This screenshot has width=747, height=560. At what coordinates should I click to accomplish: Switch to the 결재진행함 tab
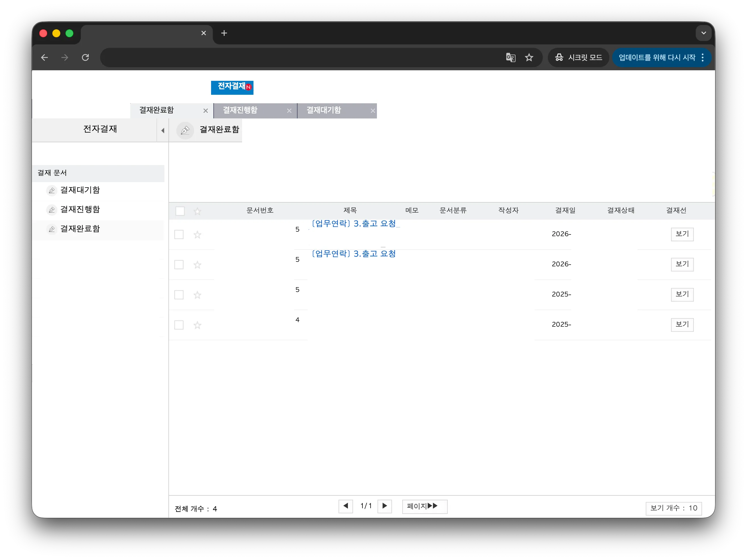point(240,110)
